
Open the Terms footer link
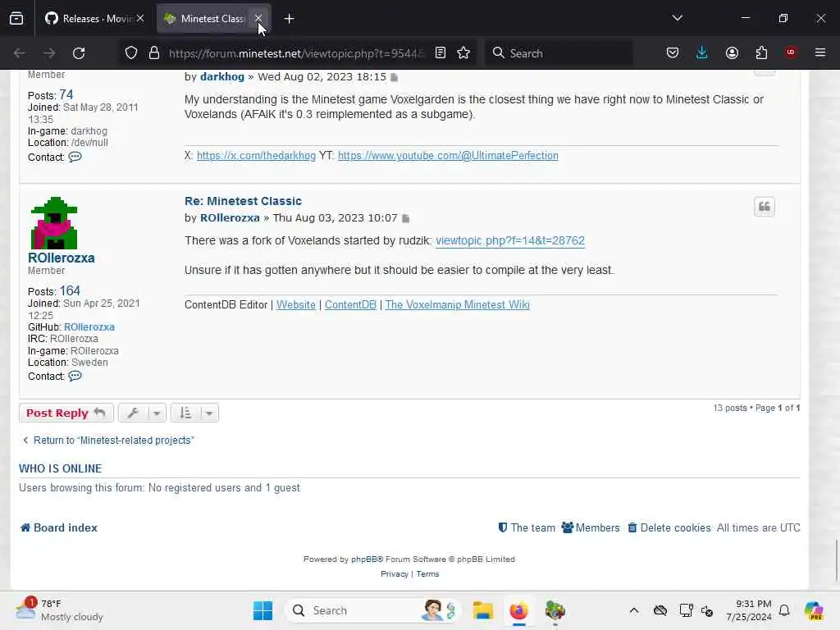pos(427,573)
